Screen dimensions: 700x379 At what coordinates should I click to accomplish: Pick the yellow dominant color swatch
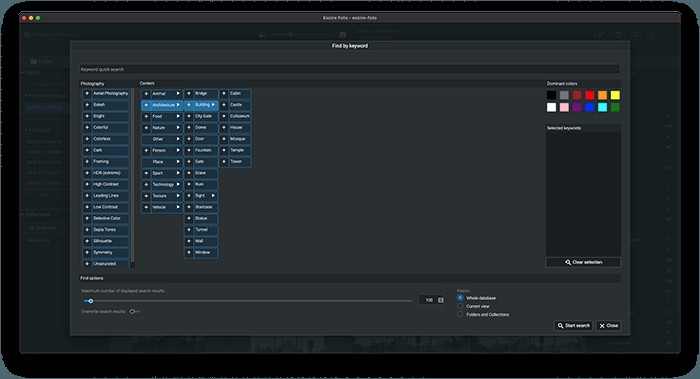pos(615,95)
